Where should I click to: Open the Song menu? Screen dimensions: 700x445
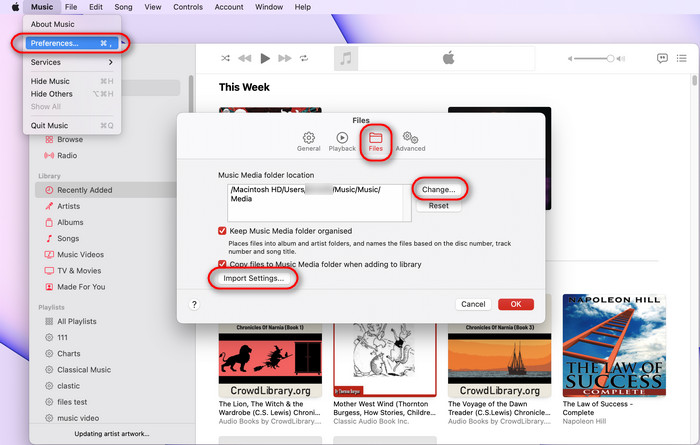click(x=123, y=7)
